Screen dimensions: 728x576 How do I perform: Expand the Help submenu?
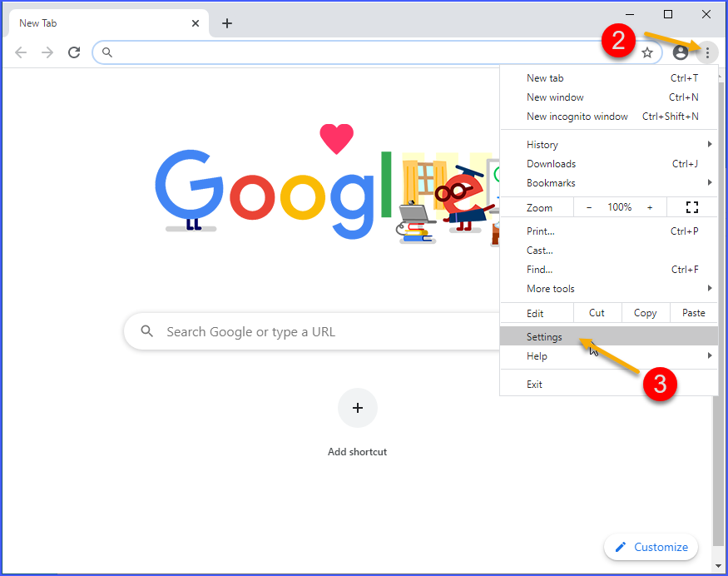(537, 355)
